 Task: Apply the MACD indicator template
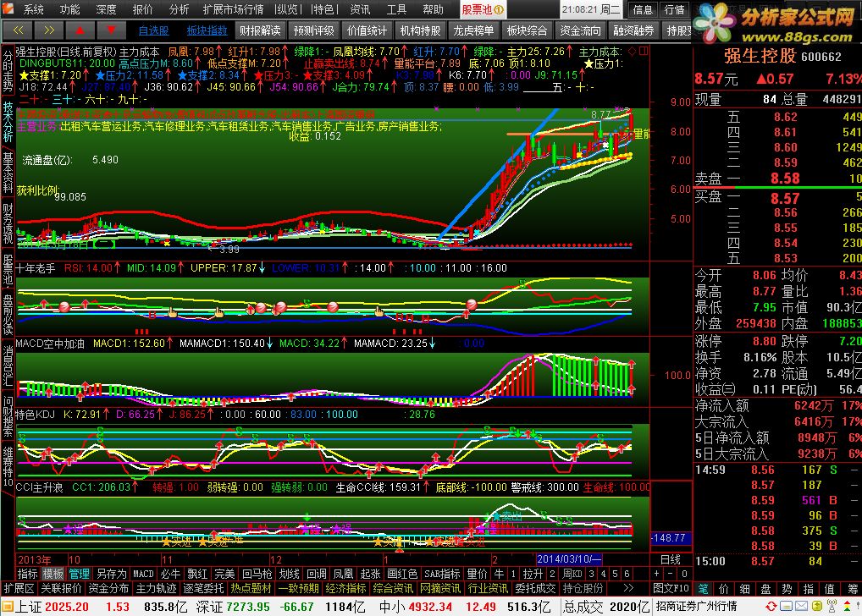coord(143,574)
